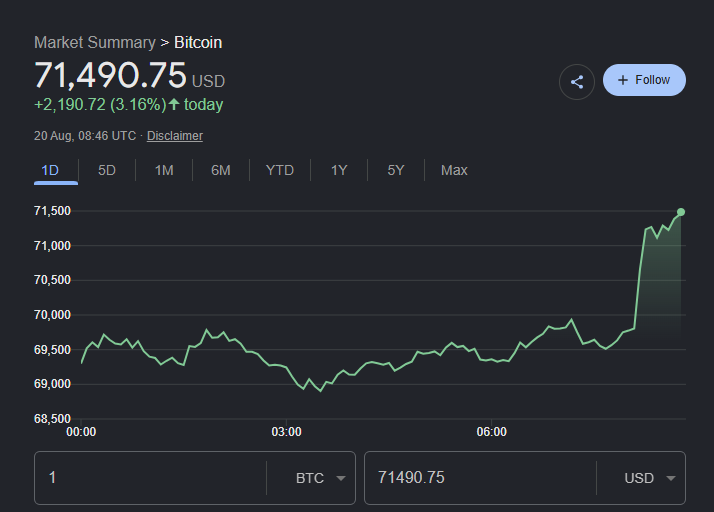Click the +2,190.72 (3.16%) change text
Viewport: 714px width, 512px height.
click(x=100, y=105)
